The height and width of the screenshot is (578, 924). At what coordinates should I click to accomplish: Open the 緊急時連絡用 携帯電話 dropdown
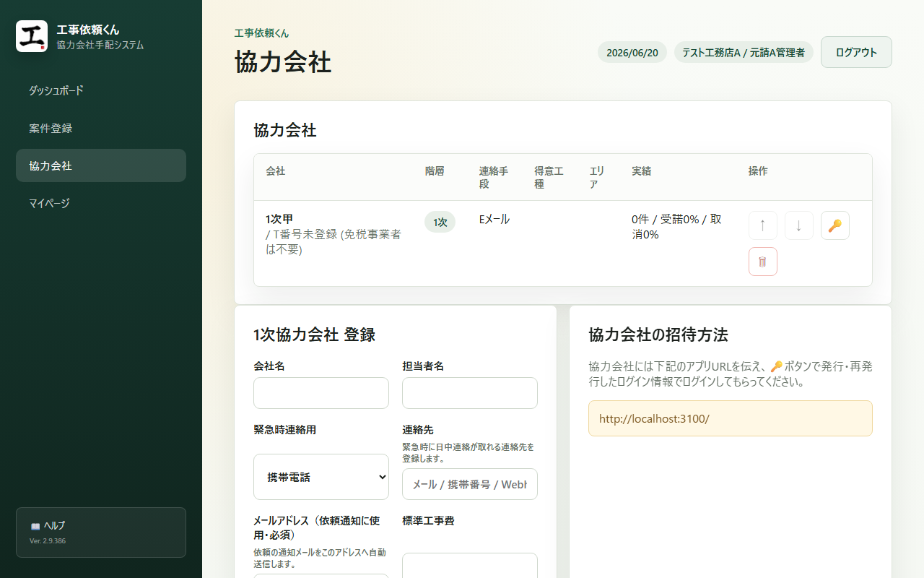coord(321,477)
